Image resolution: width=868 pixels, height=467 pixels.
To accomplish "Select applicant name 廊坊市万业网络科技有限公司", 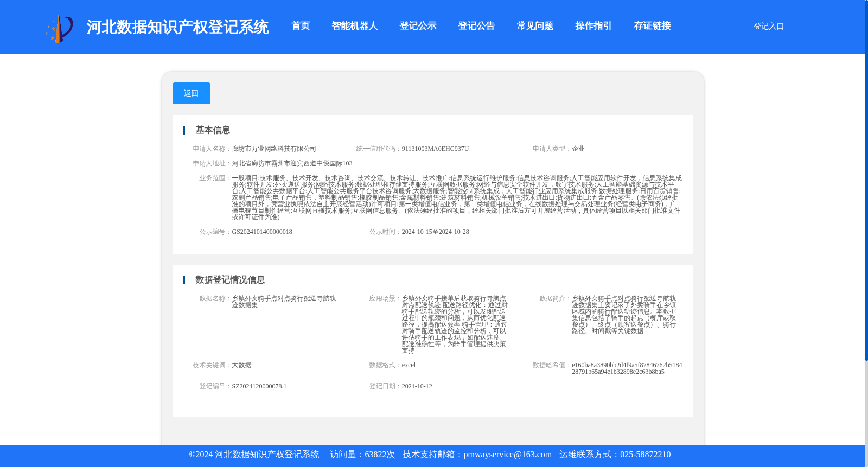I will (x=274, y=149).
